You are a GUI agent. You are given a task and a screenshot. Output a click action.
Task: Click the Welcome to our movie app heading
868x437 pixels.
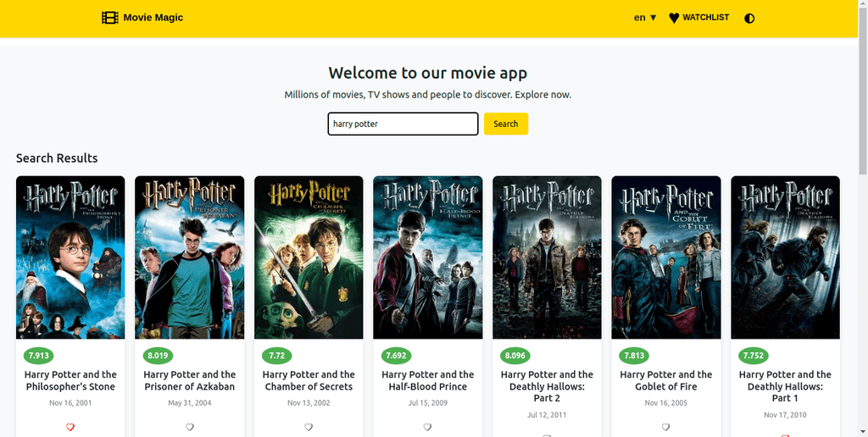point(428,73)
